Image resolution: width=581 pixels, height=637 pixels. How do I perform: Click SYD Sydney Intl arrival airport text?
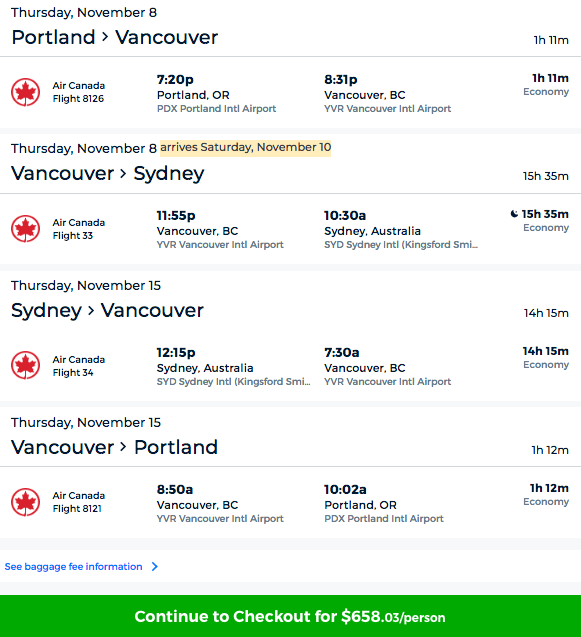tap(401, 245)
